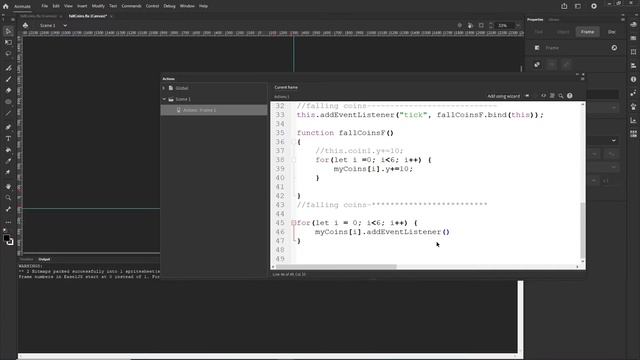Click the Quick Share and Publish icon
The height and width of the screenshot is (360, 640).
(x=564, y=6)
